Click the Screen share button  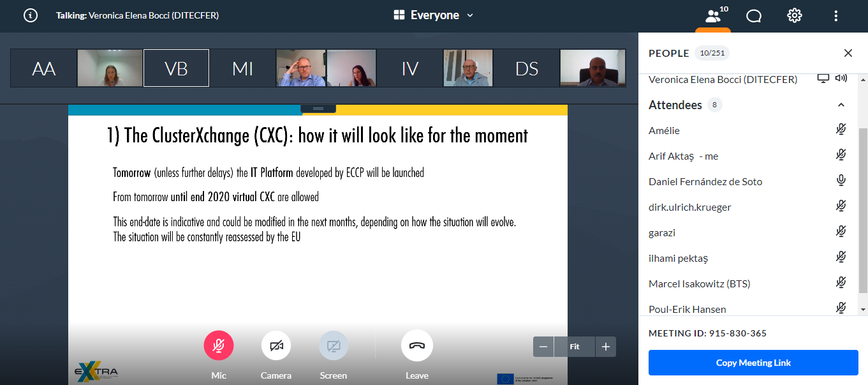334,345
